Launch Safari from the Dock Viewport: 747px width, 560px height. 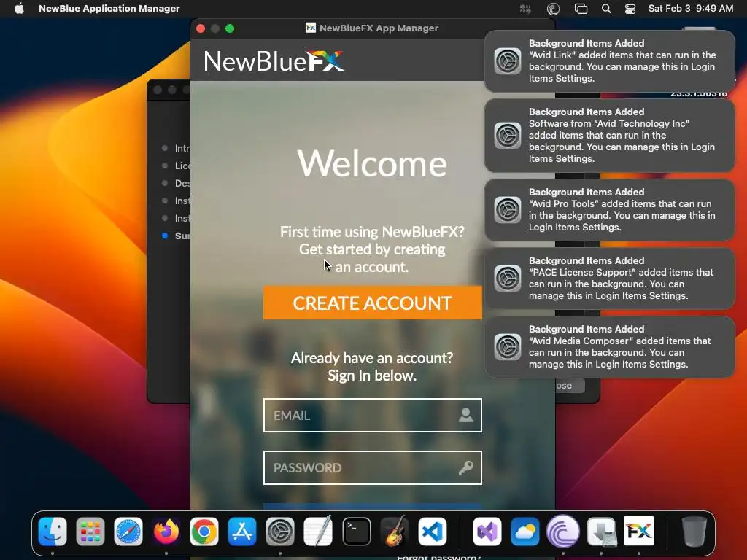(x=128, y=531)
